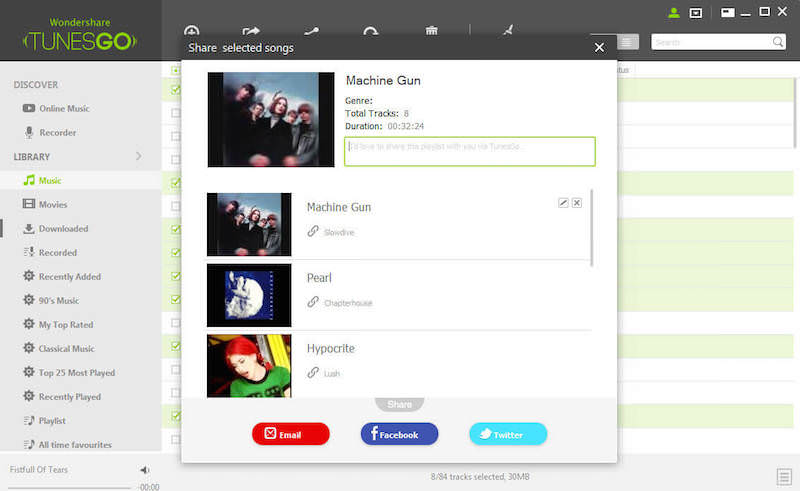800x491 pixels.
Task: Click the search magnifier icon
Action: click(778, 42)
